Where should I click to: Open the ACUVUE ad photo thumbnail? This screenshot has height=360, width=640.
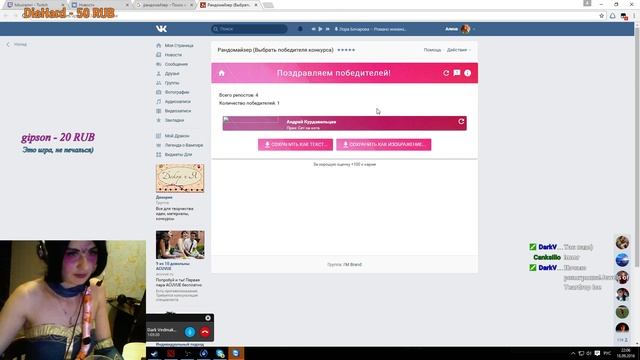[180, 245]
